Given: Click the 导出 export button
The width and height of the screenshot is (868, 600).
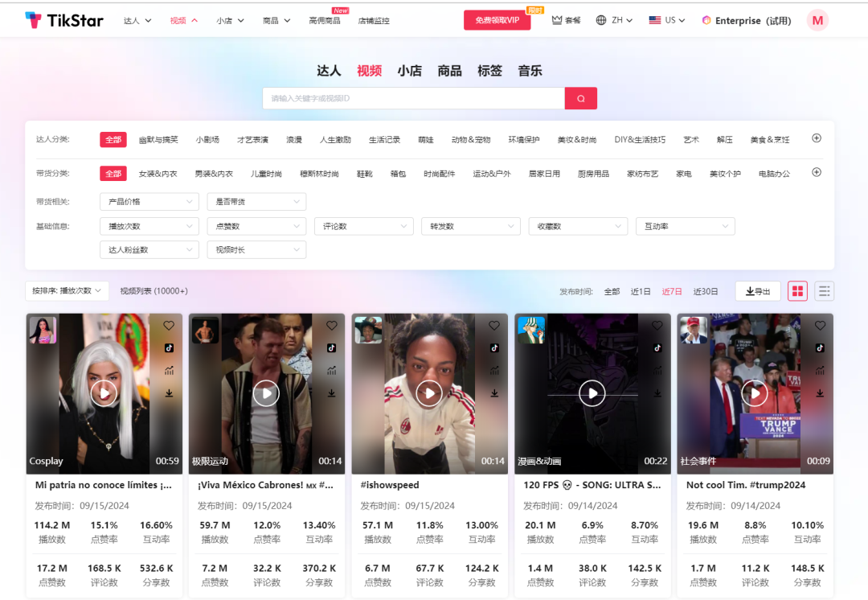Looking at the screenshot, I should (x=756, y=291).
